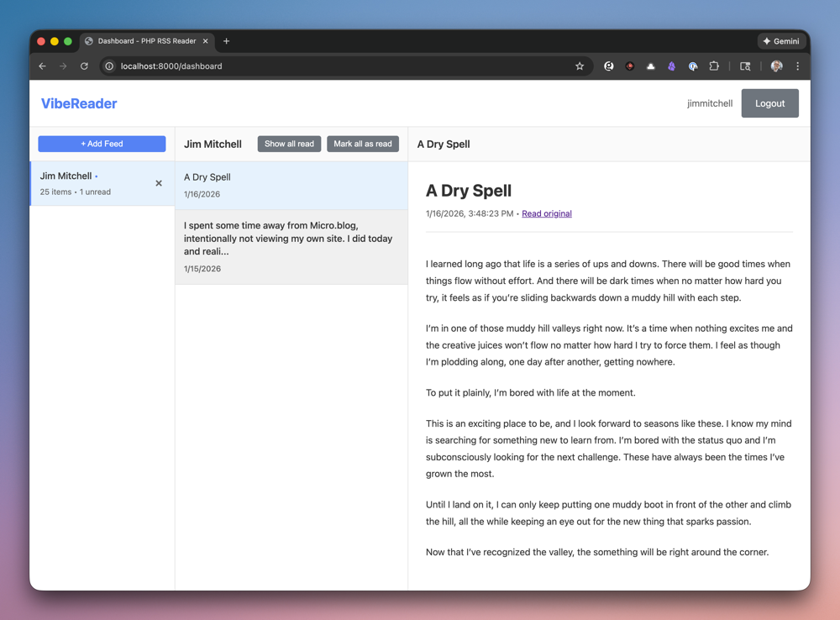This screenshot has width=840, height=620.
Task: Click the purple Obsidian extension icon
Action: [671, 66]
